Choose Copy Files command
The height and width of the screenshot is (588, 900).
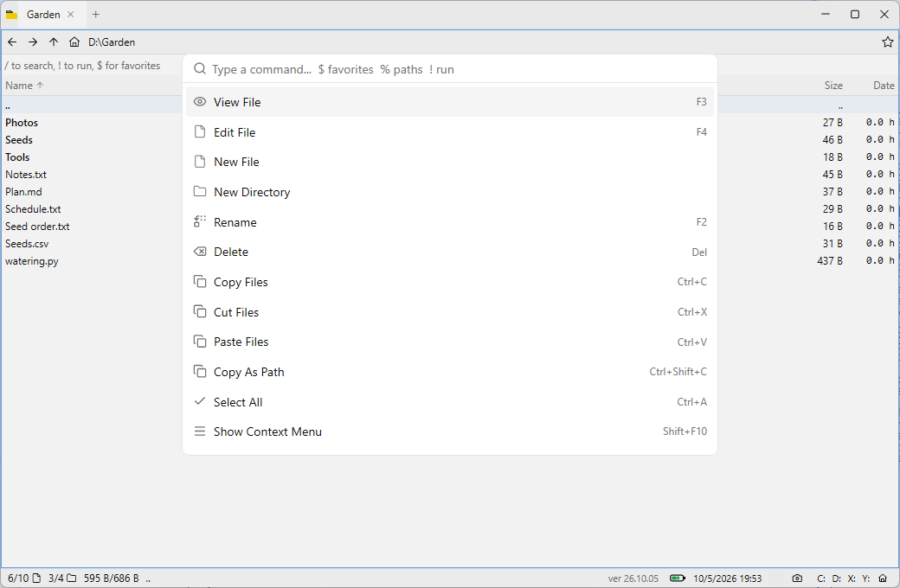[x=450, y=282]
